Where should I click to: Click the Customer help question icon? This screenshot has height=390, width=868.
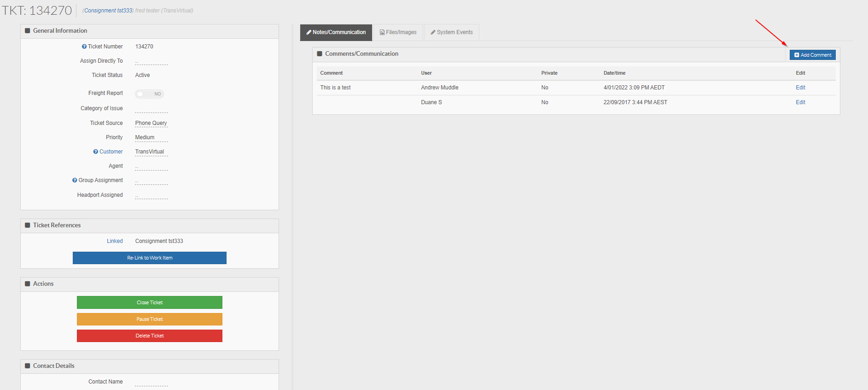pyautogui.click(x=96, y=152)
